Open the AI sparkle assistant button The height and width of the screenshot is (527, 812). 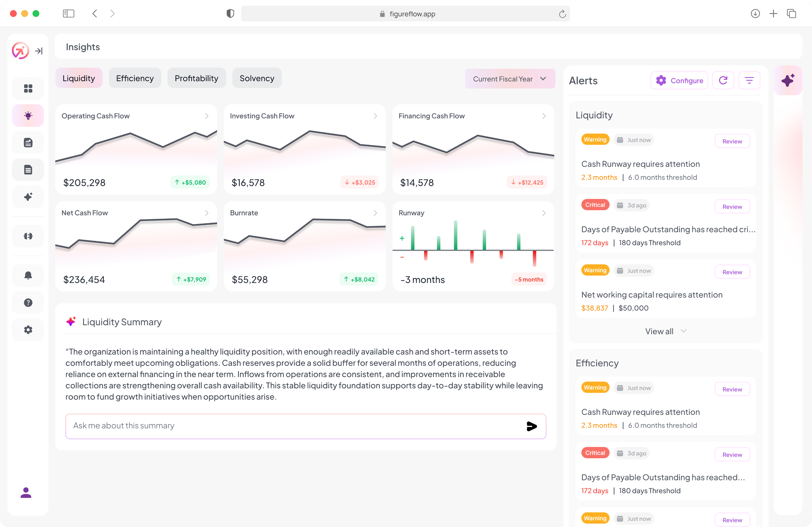click(788, 80)
